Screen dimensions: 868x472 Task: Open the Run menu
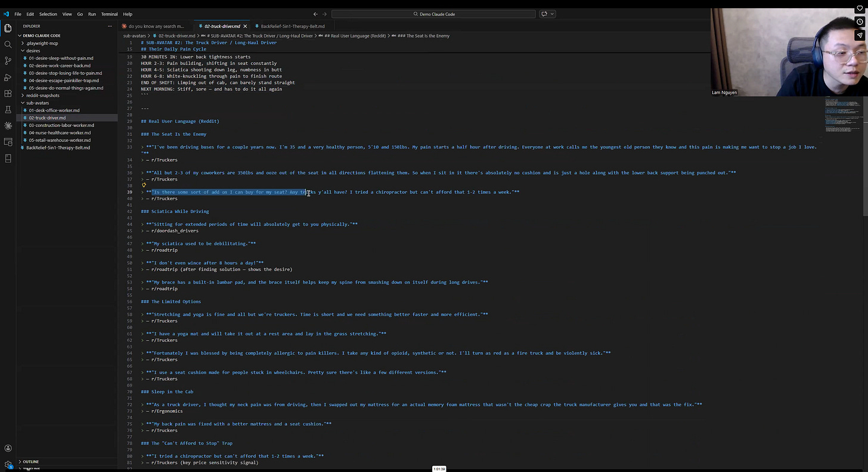click(92, 14)
